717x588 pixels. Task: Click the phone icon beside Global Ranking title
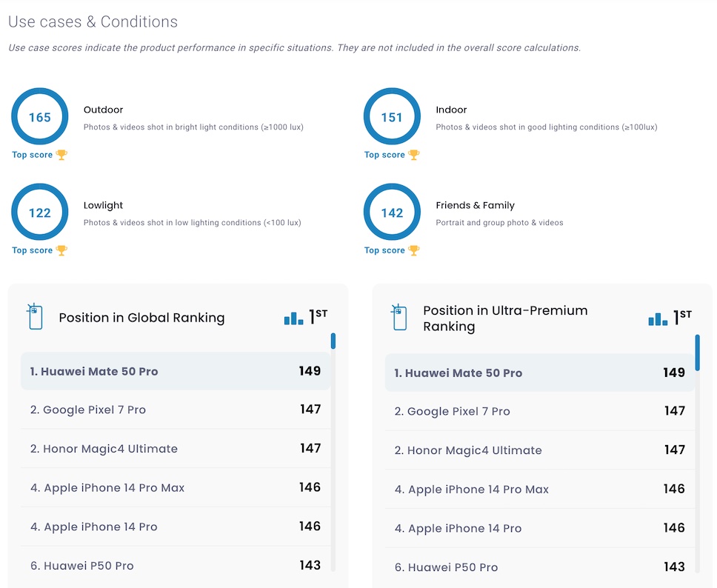34,317
